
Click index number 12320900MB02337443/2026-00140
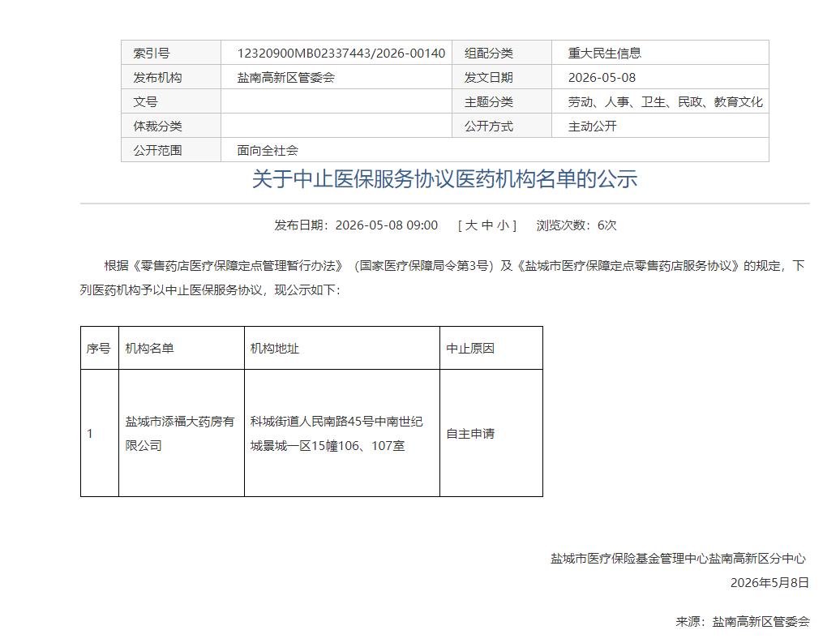click(341, 53)
